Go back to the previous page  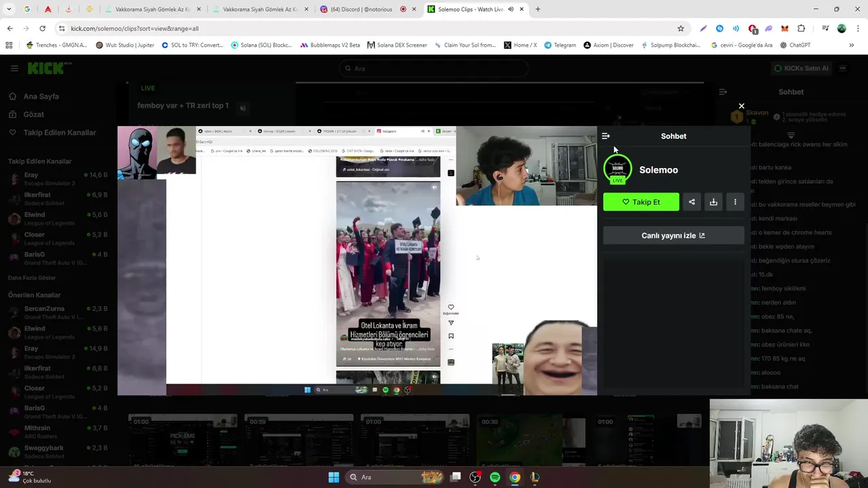[9, 28]
